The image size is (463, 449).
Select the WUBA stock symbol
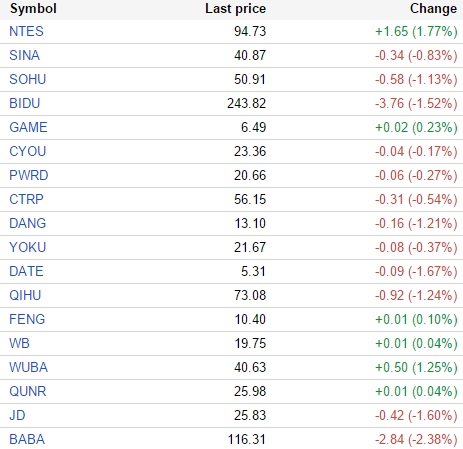tap(29, 367)
